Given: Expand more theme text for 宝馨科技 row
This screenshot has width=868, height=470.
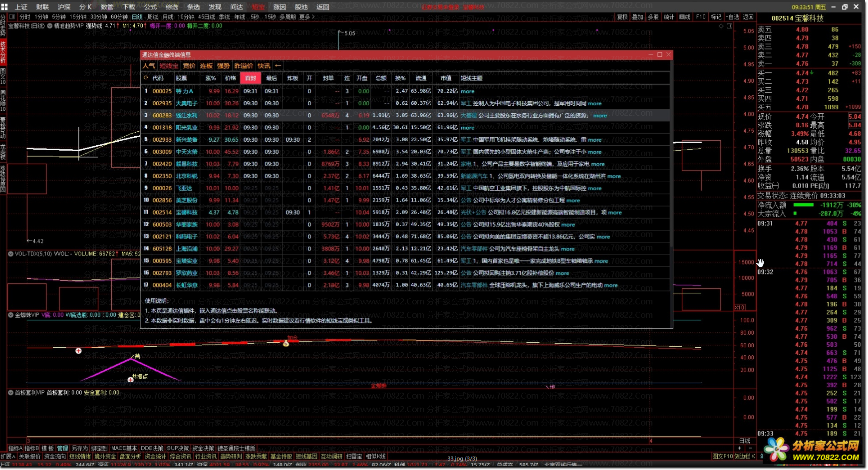Looking at the screenshot, I should 615,213.
